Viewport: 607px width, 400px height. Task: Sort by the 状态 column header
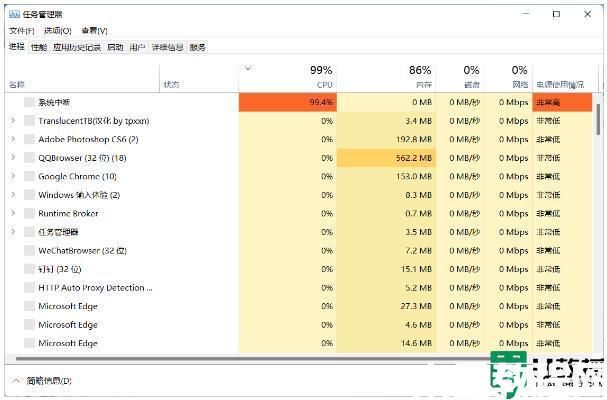(199, 78)
